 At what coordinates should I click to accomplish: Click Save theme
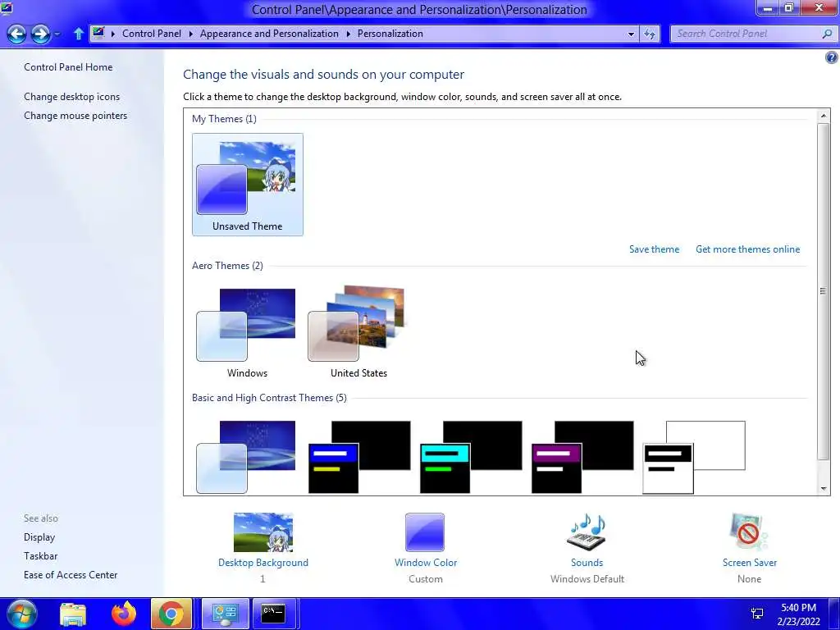(x=654, y=249)
